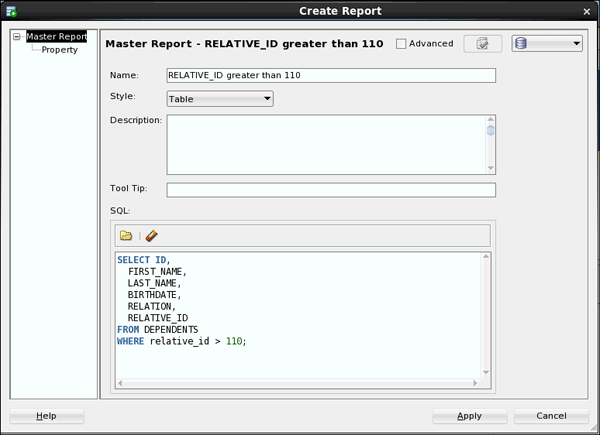Click the Create Report window icon
The width and height of the screenshot is (600, 435).
11,11
